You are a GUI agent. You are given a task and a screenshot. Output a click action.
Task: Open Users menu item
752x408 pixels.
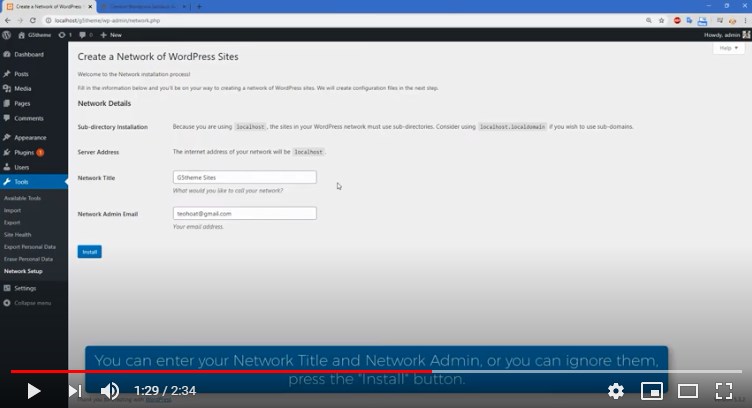[x=22, y=167]
